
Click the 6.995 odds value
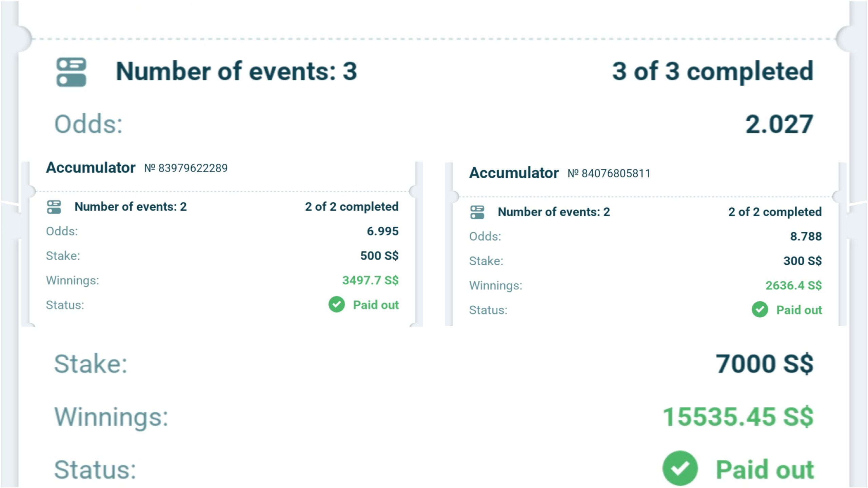click(x=382, y=231)
